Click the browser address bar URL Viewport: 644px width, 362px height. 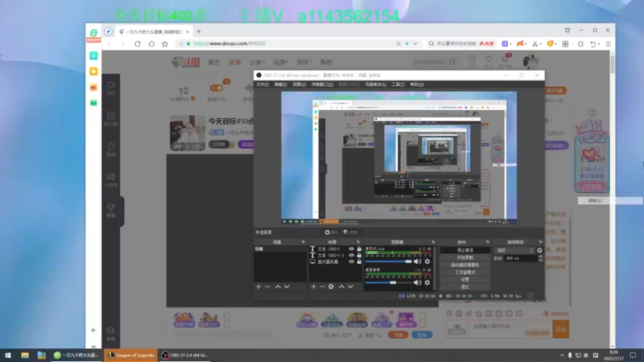coord(229,43)
